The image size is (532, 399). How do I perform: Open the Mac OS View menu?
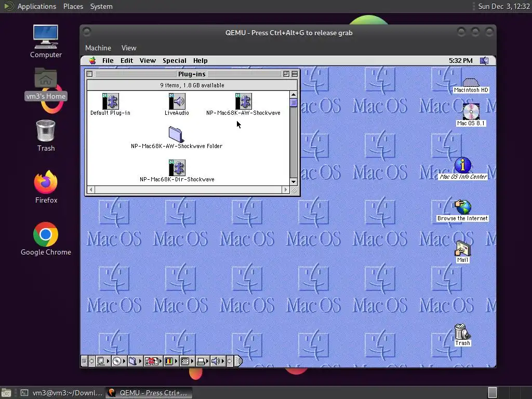click(x=148, y=61)
